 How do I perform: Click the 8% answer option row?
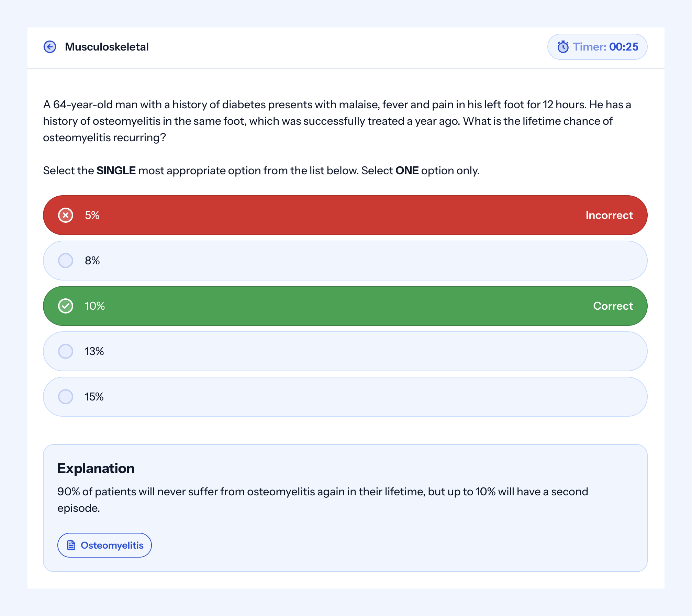345,261
